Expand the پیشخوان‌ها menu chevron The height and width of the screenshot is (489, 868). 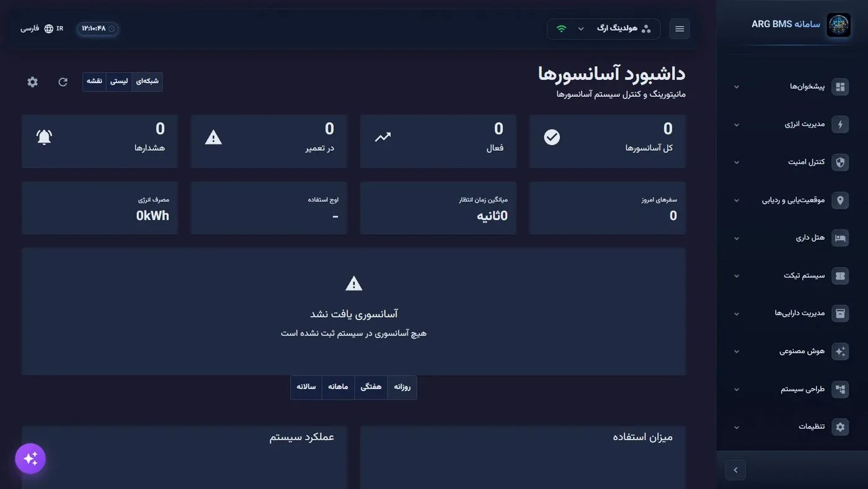(x=737, y=87)
